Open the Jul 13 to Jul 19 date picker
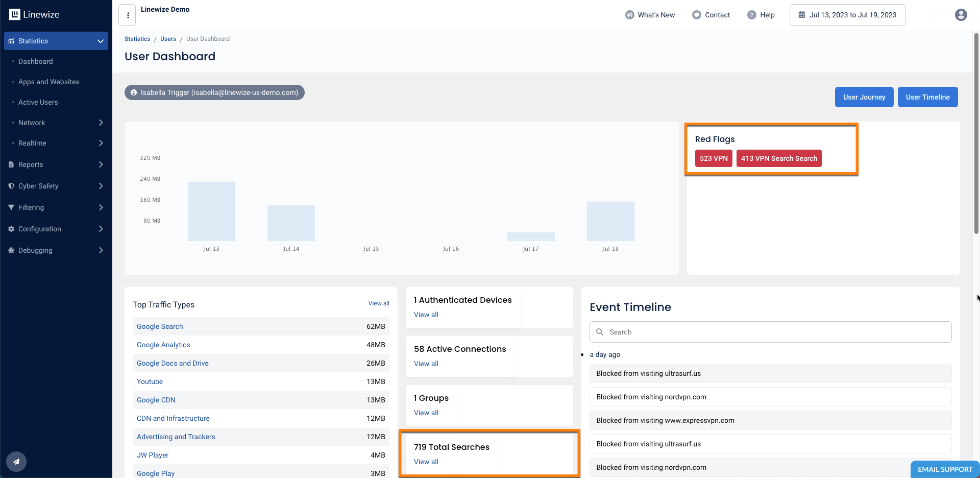 pyautogui.click(x=847, y=15)
